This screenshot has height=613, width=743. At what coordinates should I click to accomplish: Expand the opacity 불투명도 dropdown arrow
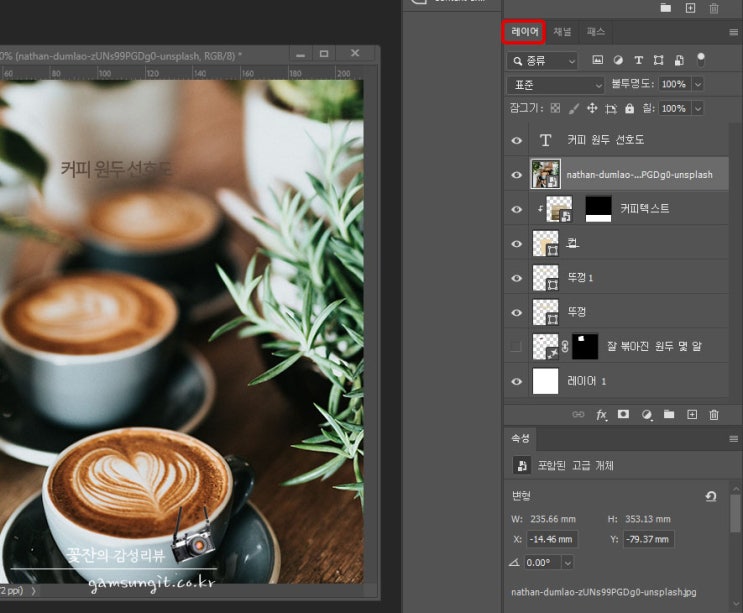(697, 85)
